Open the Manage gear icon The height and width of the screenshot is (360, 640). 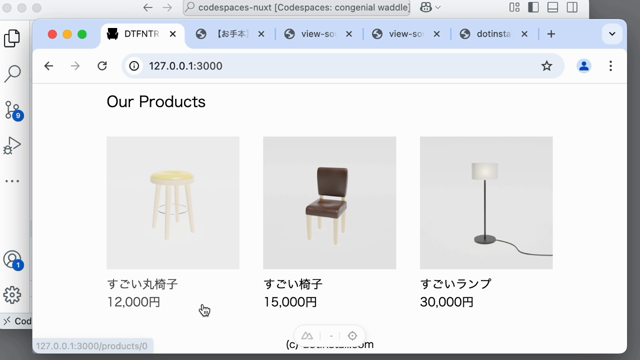[12, 295]
